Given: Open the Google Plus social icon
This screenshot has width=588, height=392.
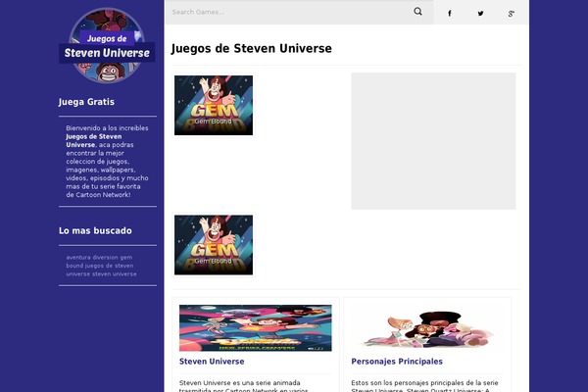Looking at the screenshot, I should click(511, 14).
